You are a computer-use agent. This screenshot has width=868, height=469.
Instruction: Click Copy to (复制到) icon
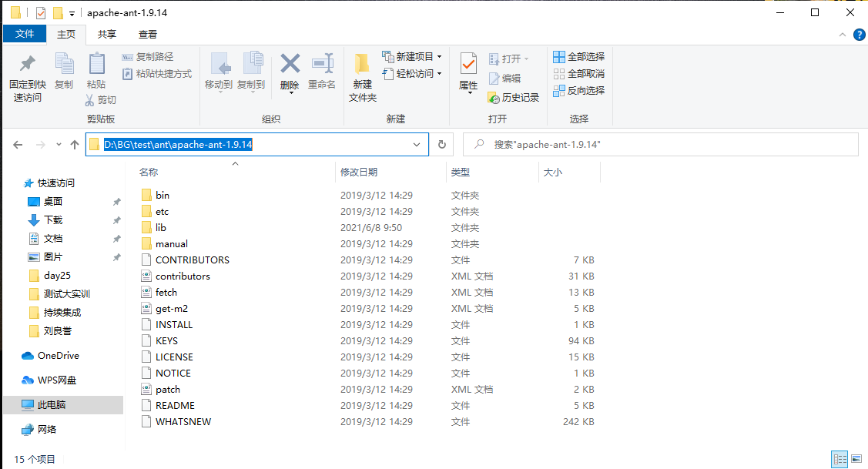point(253,64)
